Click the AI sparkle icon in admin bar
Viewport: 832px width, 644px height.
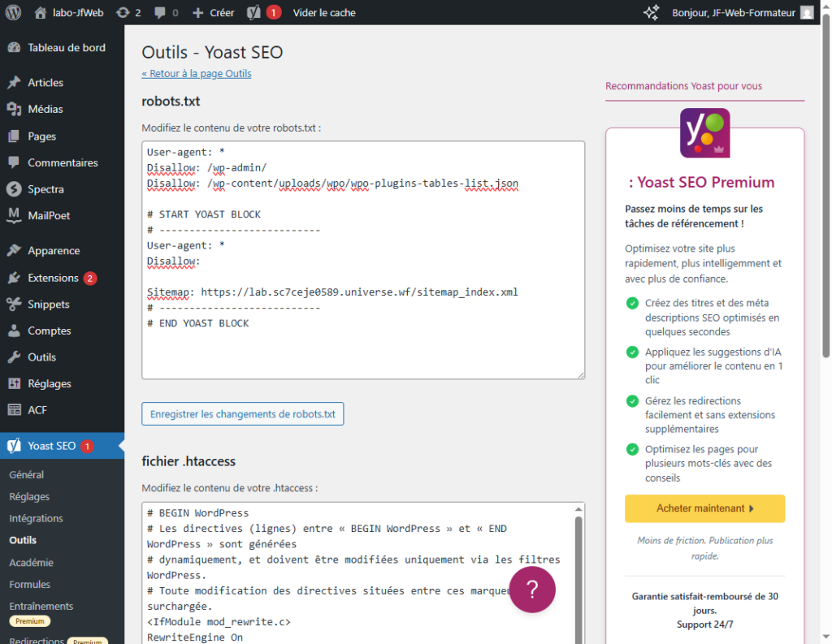pos(652,12)
